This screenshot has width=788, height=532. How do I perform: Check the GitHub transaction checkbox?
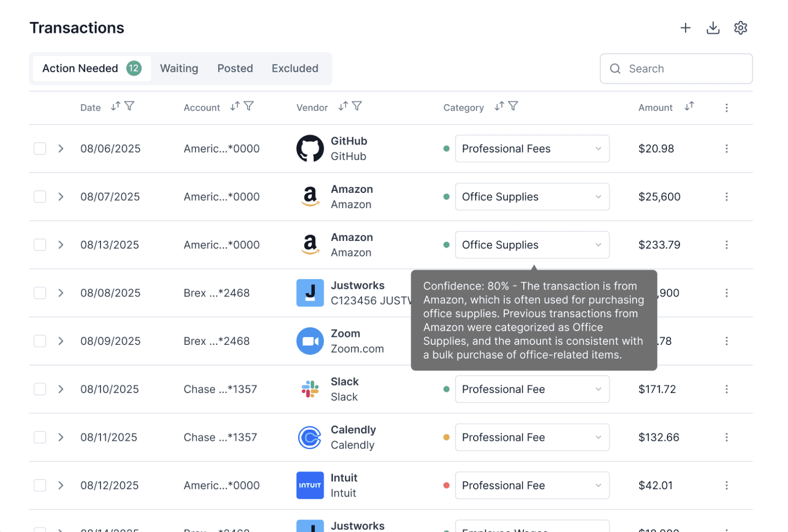pos(40,149)
